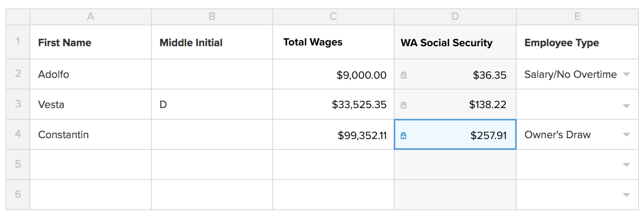Select the $99,352.11 wages cell
The height and width of the screenshot is (218, 644).
point(333,135)
